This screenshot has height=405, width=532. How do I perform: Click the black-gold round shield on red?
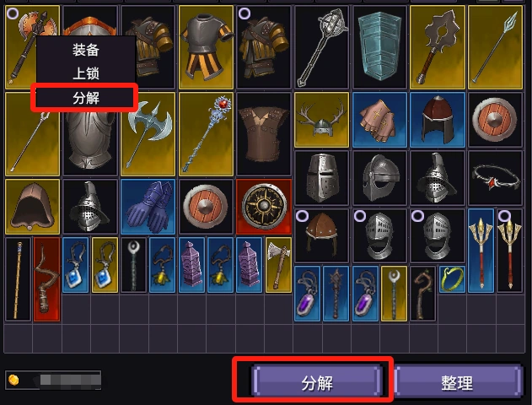coord(264,207)
